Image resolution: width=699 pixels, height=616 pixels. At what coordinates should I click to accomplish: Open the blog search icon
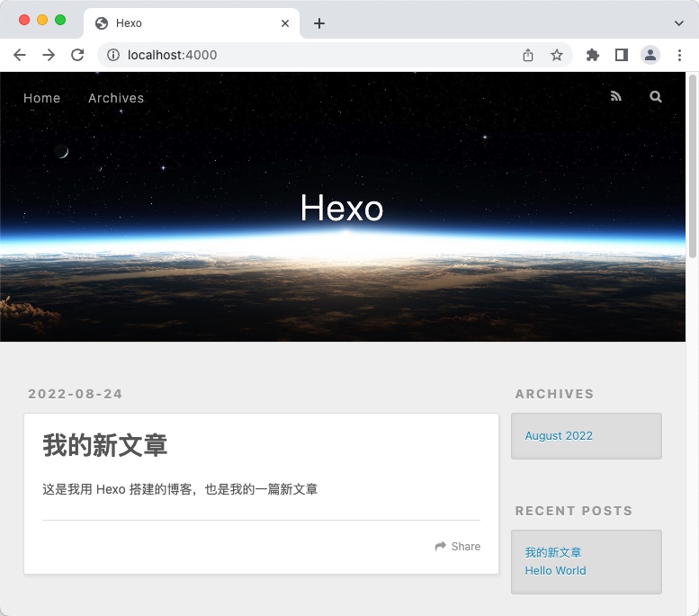(x=656, y=97)
